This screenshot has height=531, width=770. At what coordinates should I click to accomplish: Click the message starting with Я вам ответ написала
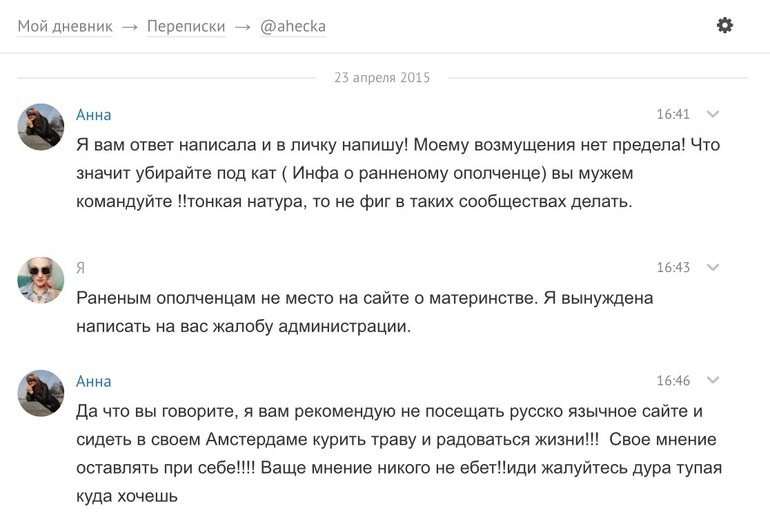(x=398, y=173)
